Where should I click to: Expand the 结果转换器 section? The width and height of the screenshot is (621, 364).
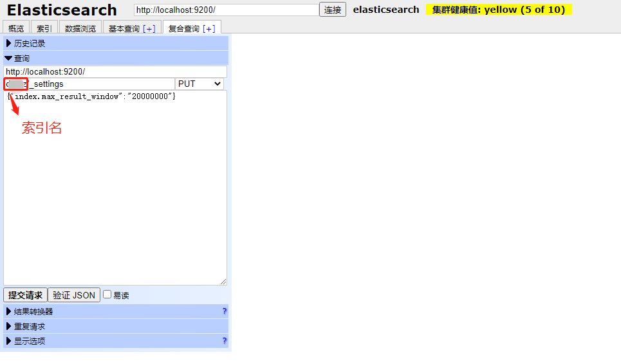(x=116, y=311)
